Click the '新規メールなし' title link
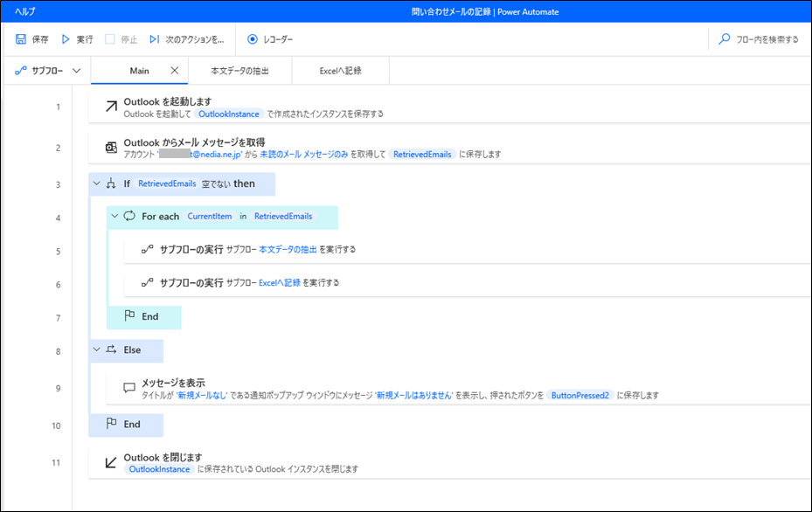 pos(201,396)
